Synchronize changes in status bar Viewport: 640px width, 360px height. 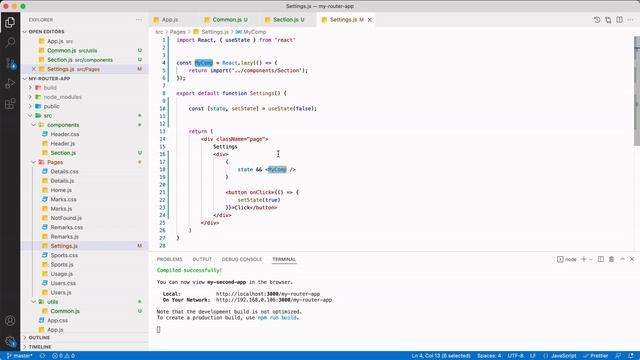[42, 356]
